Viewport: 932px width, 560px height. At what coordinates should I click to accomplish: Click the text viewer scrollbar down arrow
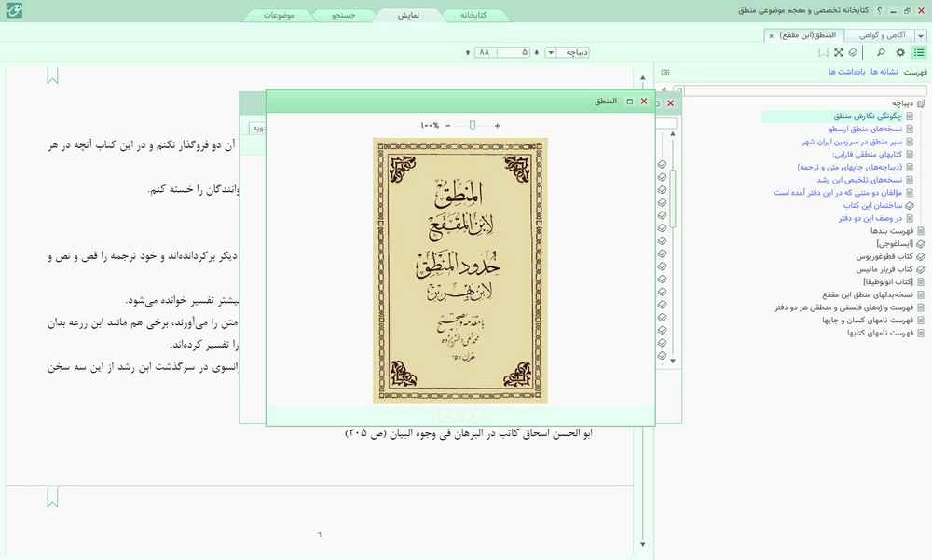pyautogui.click(x=642, y=544)
